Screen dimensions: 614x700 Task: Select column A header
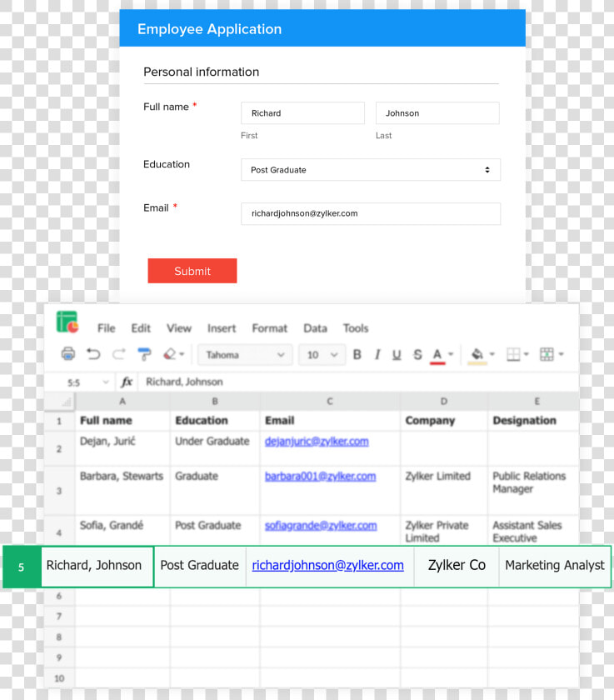pos(122,402)
